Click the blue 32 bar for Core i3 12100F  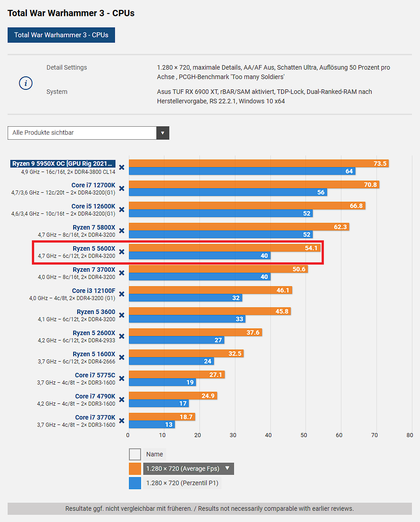click(186, 298)
